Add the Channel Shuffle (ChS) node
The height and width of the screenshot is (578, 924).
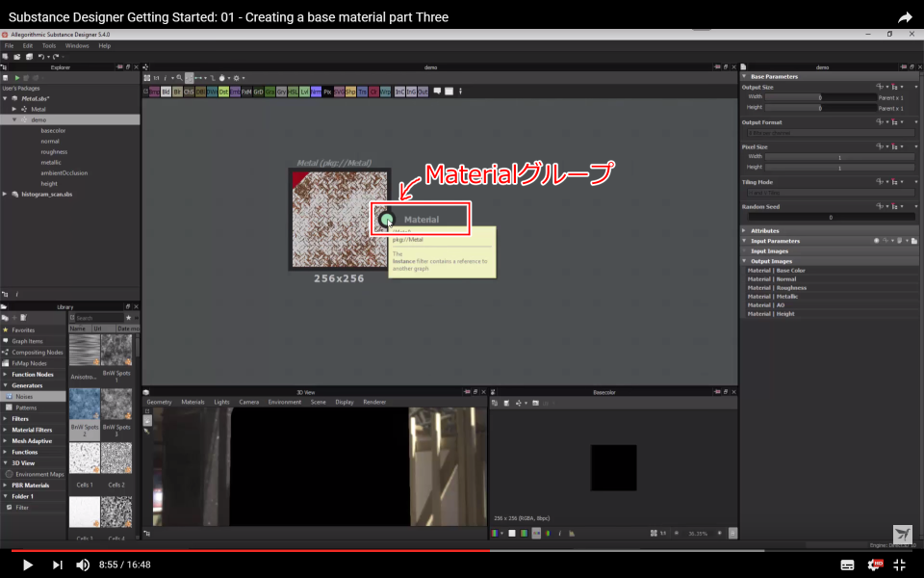pos(189,92)
